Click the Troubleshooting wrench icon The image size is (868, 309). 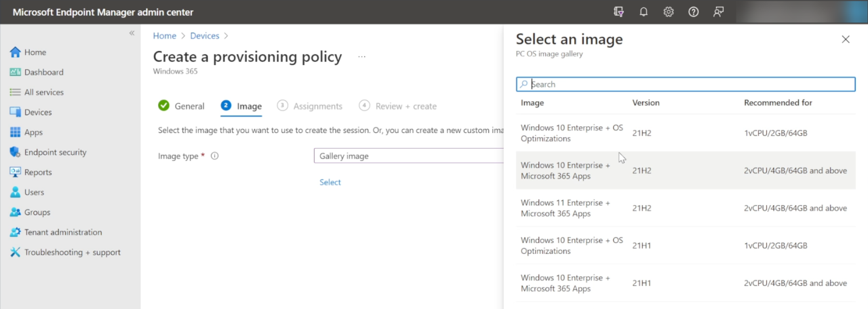(x=15, y=253)
